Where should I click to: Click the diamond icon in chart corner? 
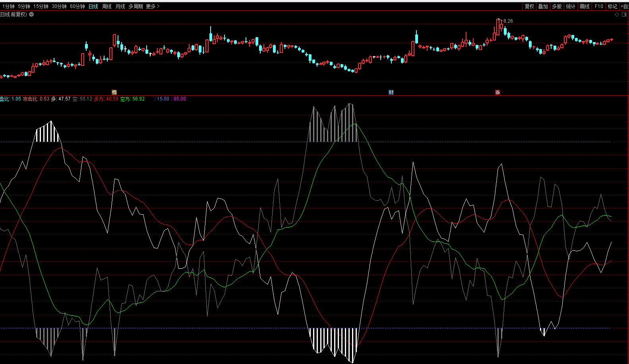point(617,15)
